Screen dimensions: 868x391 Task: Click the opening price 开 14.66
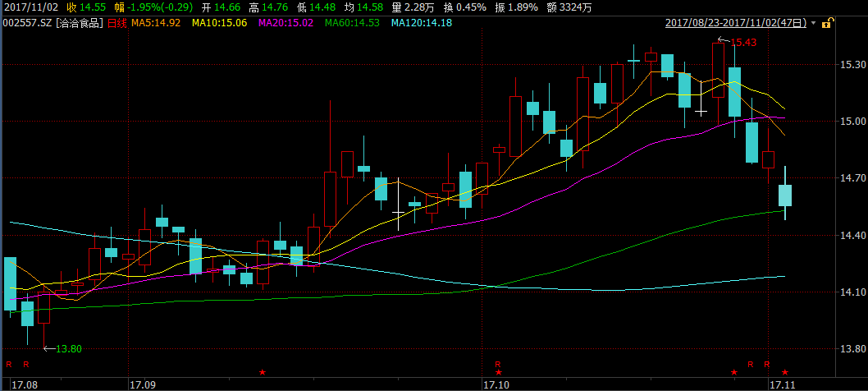coord(221,7)
